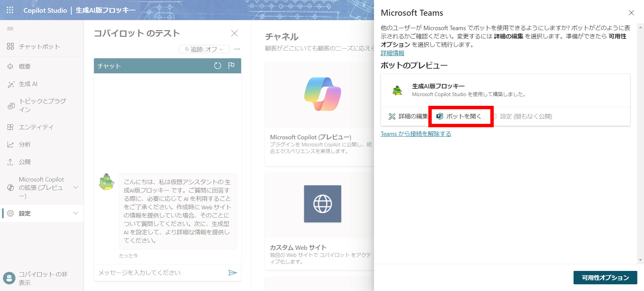Click the 分析 chart icon
644x291 pixels.
point(10,144)
